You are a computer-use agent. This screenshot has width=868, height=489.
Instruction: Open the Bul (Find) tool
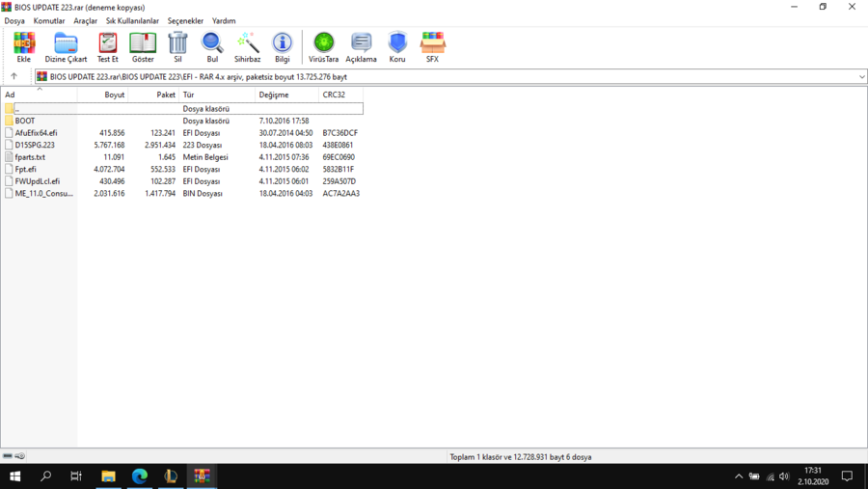click(x=212, y=46)
